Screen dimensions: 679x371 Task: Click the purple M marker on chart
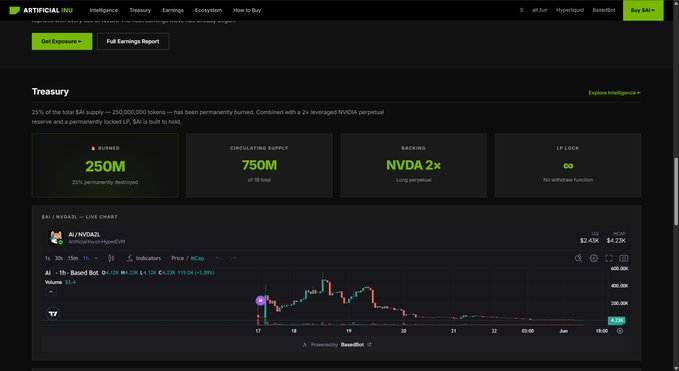point(260,300)
